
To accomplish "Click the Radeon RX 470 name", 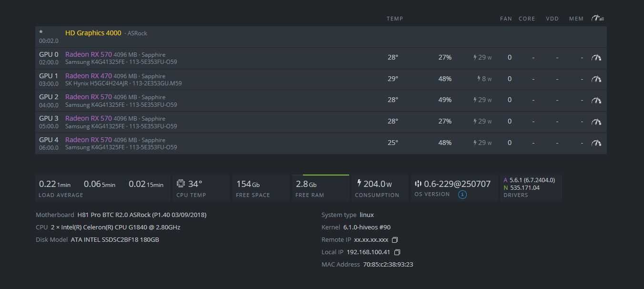I will [x=88, y=76].
